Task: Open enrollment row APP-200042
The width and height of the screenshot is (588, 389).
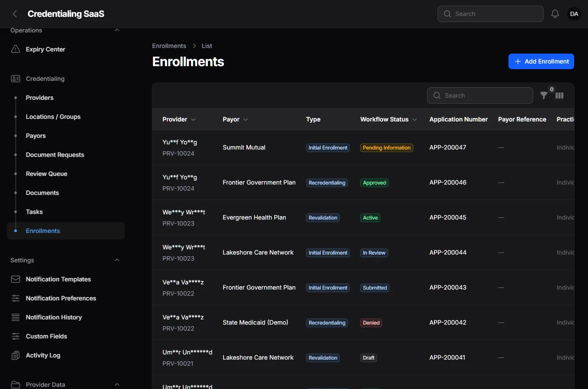Action: pyautogui.click(x=363, y=322)
